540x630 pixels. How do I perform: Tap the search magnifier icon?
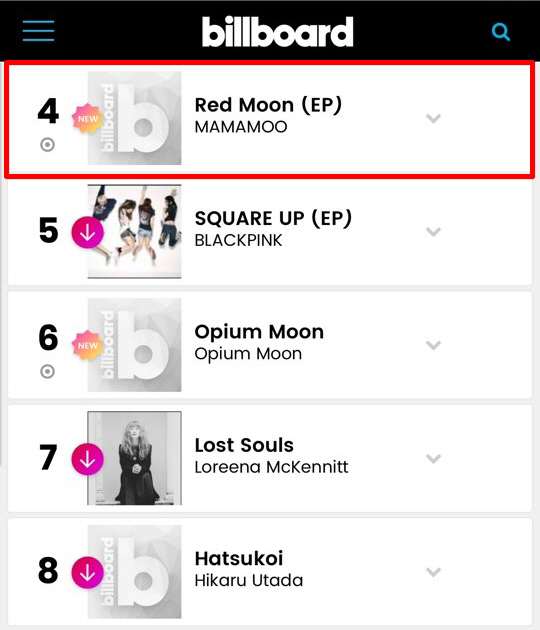[501, 32]
